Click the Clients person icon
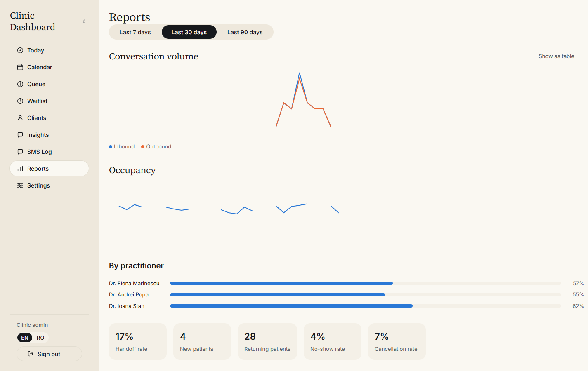The width and height of the screenshot is (588, 371). [x=20, y=118]
